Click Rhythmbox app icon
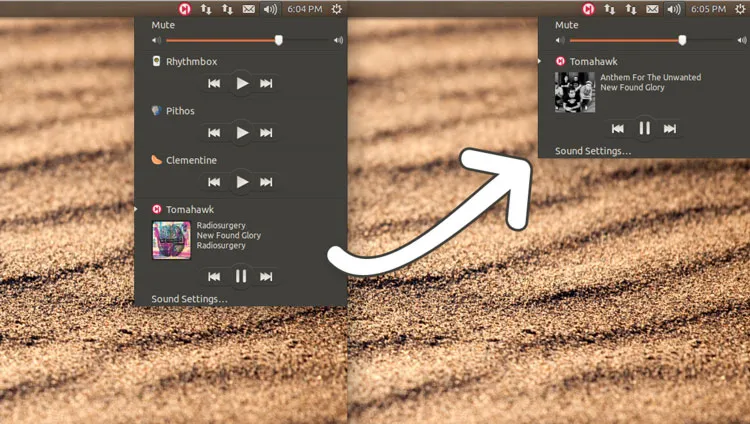750x424 pixels. click(x=156, y=61)
